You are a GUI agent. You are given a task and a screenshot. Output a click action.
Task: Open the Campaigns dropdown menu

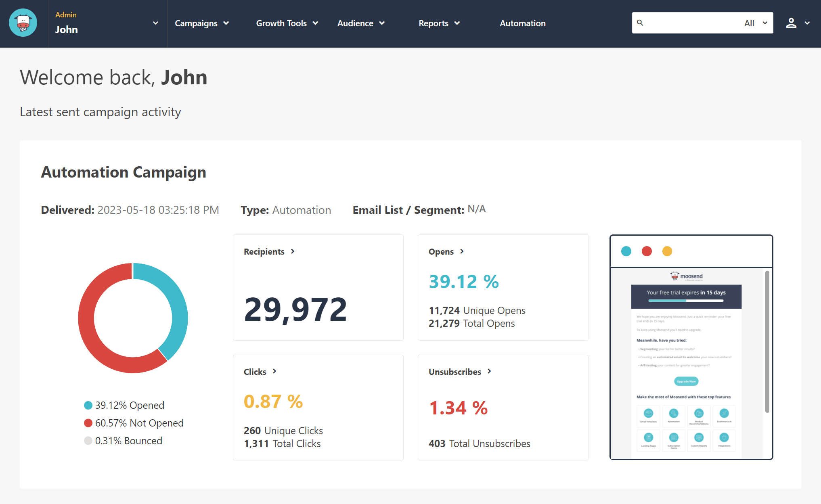click(202, 23)
